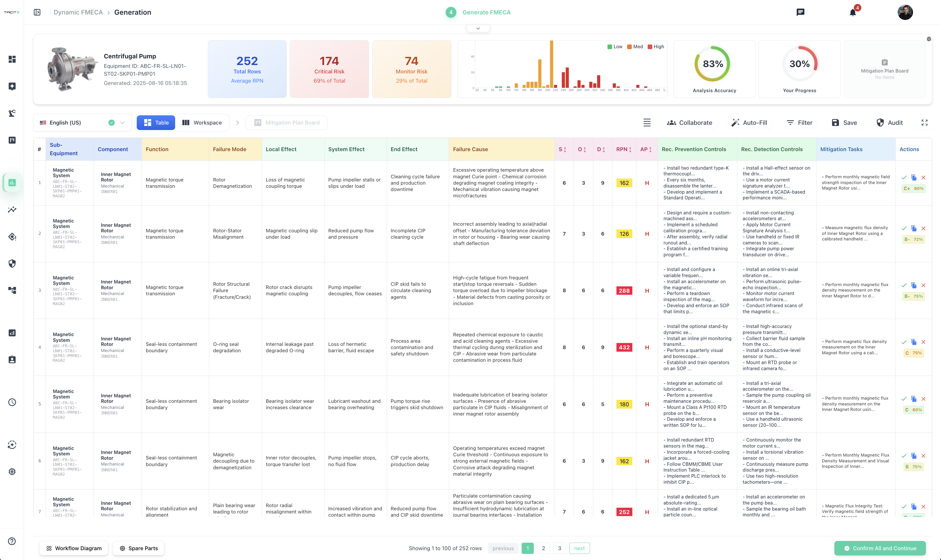The image size is (941, 560).
Task: Copy row 1 using duplicate icon
Action: click(x=914, y=177)
